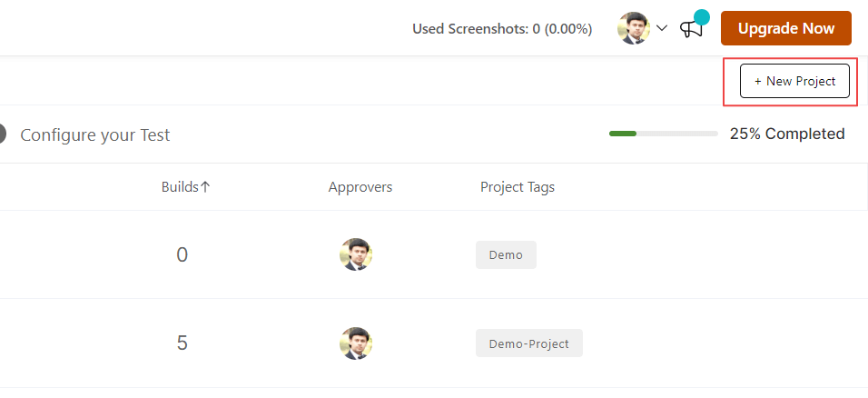Click the Approvers column header
This screenshot has width=868, height=398.
point(360,187)
